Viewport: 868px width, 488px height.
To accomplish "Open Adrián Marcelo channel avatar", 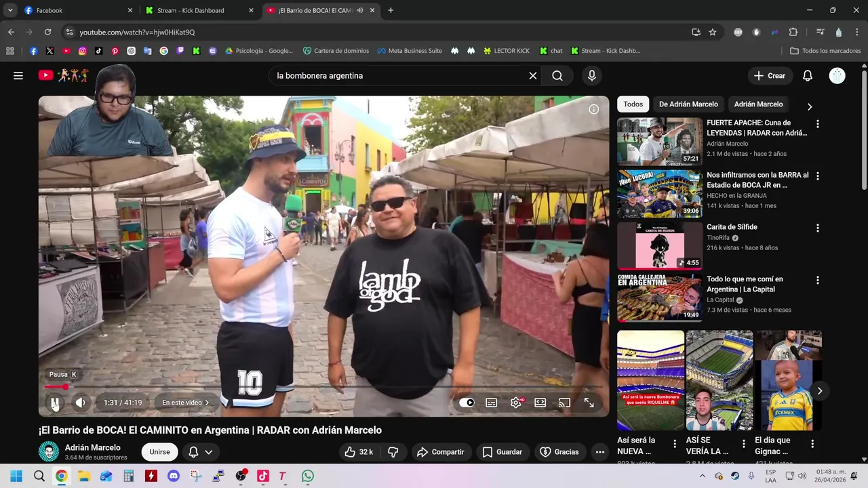I will click(49, 451).
